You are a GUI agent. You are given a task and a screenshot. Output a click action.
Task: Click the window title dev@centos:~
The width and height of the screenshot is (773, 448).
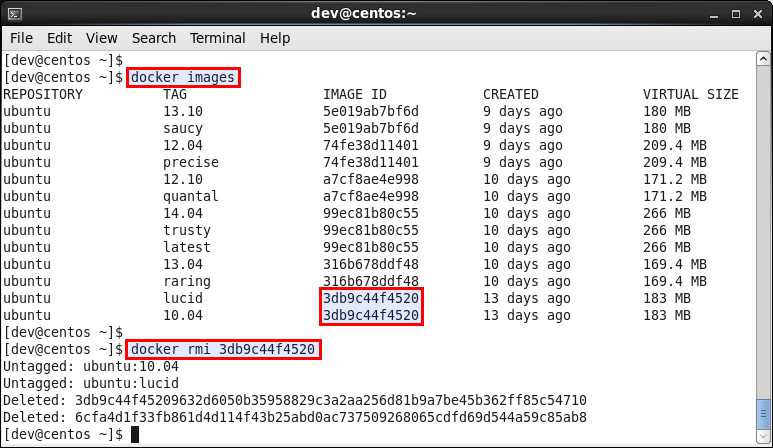click(x=363, y=13)
